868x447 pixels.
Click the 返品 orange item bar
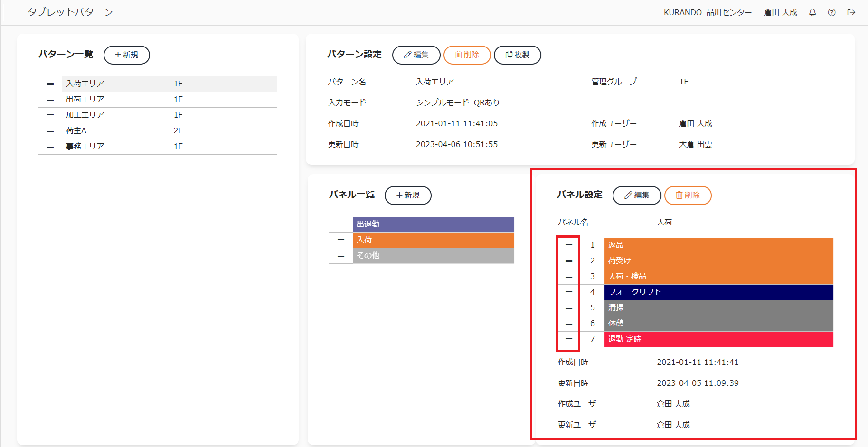click(719, 245)
